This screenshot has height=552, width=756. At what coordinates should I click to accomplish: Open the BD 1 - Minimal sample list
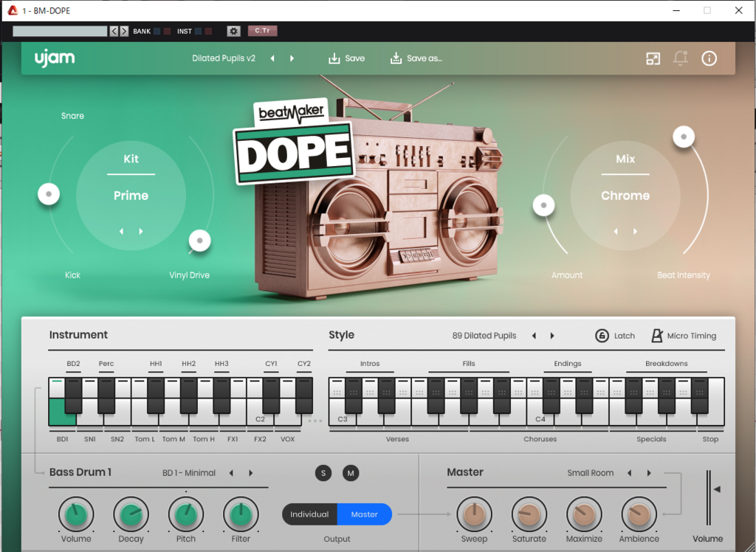click(x=189, y=473)
